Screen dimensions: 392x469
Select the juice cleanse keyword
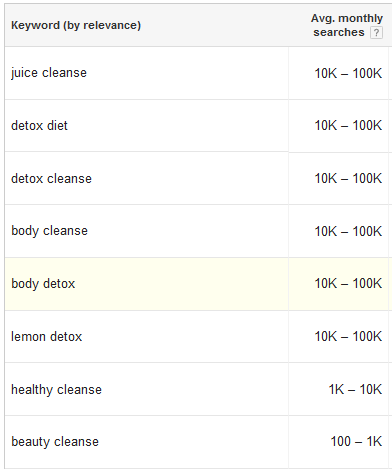click(49, 73)
